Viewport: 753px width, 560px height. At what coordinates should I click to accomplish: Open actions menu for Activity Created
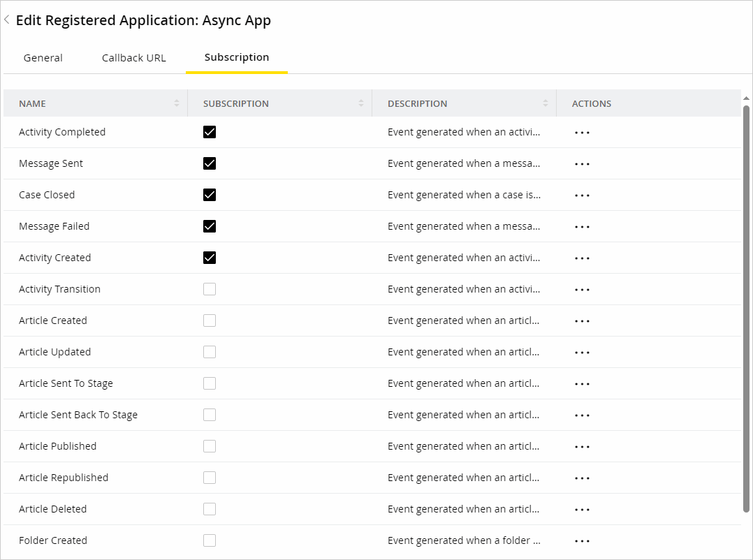582,258
